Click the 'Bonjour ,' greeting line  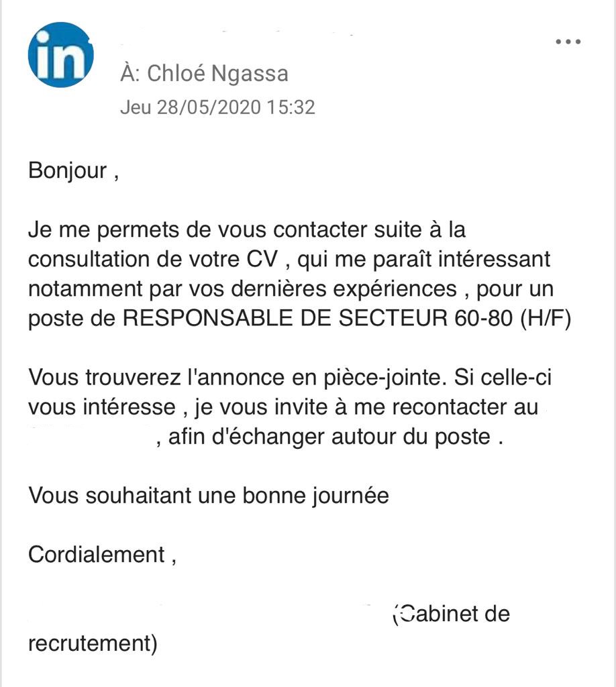click(x=74, y=170)
